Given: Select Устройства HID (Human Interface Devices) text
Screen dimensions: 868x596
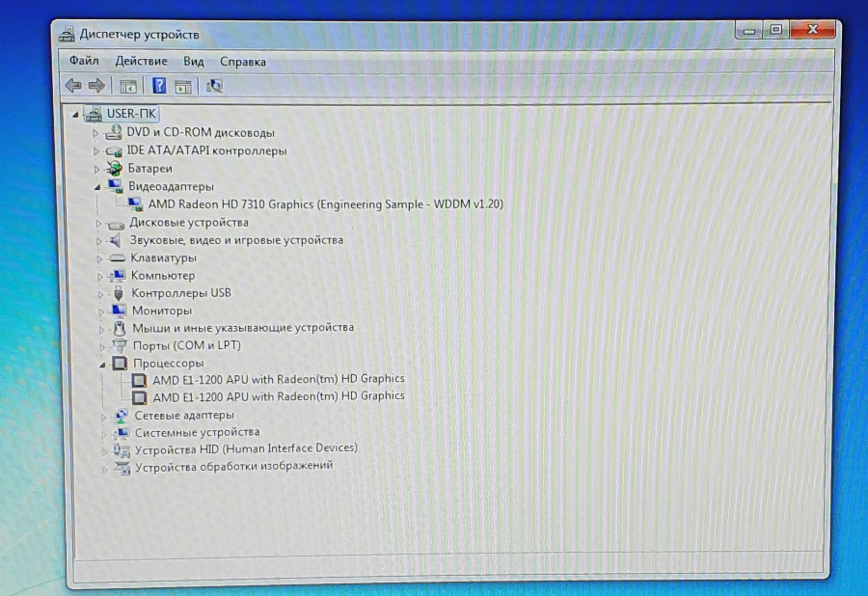Looking at the screenshot, I should tap(246, 448).
